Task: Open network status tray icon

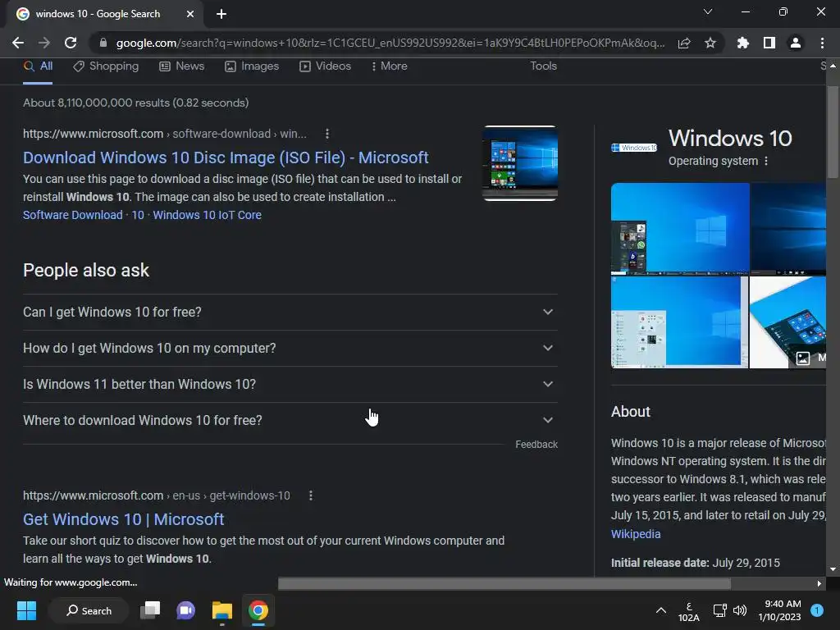Action: point(720,610)
